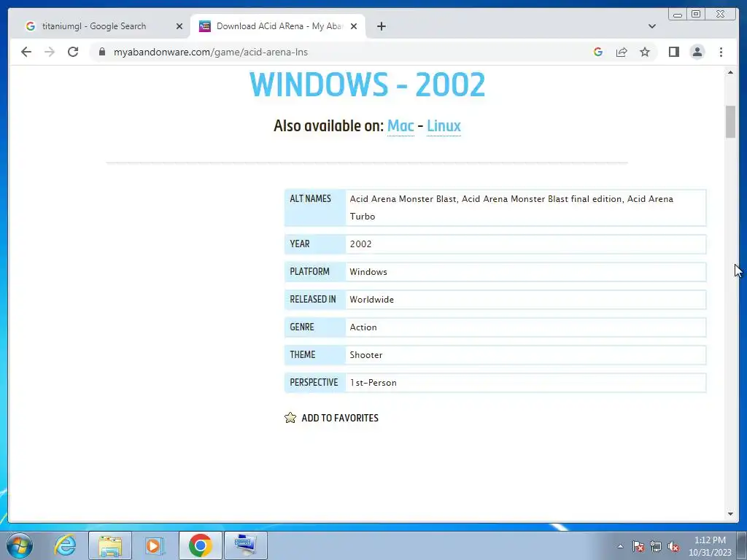747x560 pixels.
Task: Open the keyboard app in the taskbar
Action: pyautogui.click(x=245, y=545)
